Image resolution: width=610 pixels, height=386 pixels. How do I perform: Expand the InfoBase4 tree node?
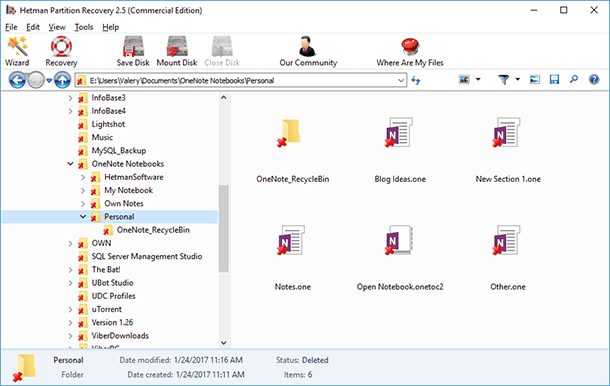(x=70, y=111)
